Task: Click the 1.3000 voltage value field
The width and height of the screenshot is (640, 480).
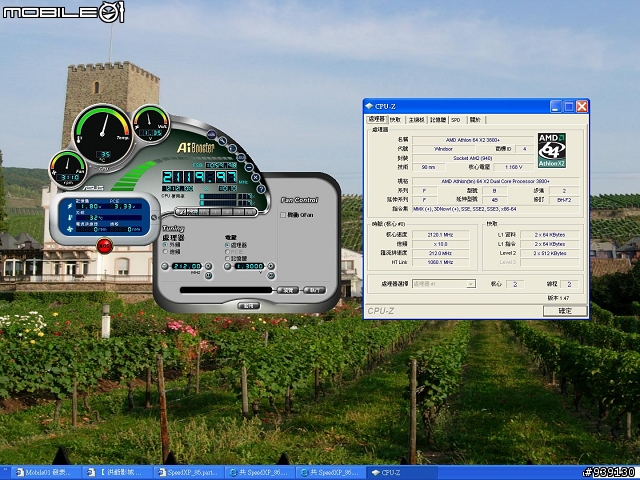Action: click(249, 266)
